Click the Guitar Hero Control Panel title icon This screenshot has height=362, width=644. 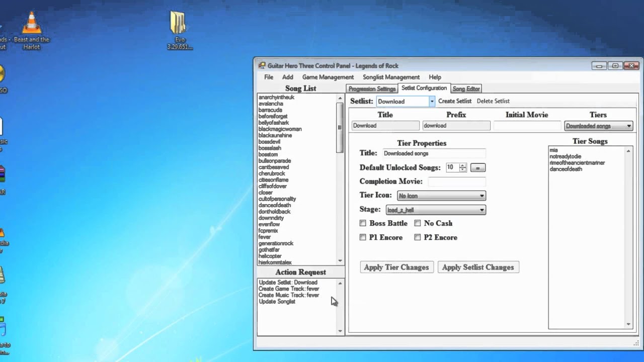262,65
